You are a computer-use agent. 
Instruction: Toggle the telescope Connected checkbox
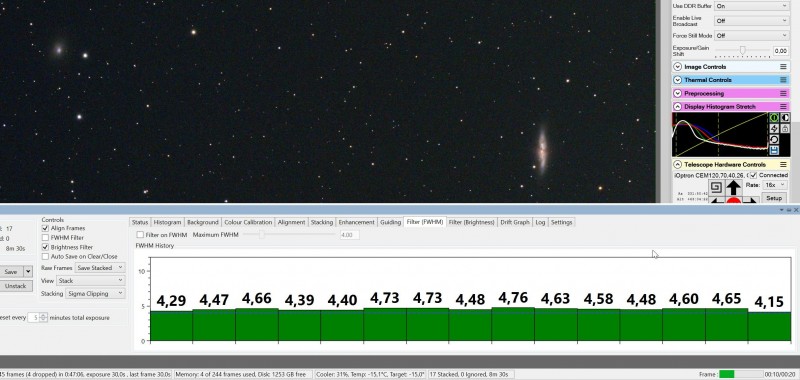click(x=754, y=175)
